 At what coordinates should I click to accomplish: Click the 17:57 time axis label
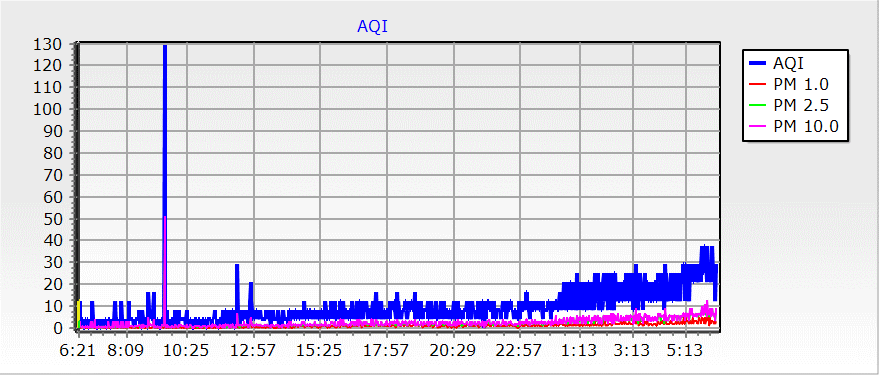click(386, 351)
